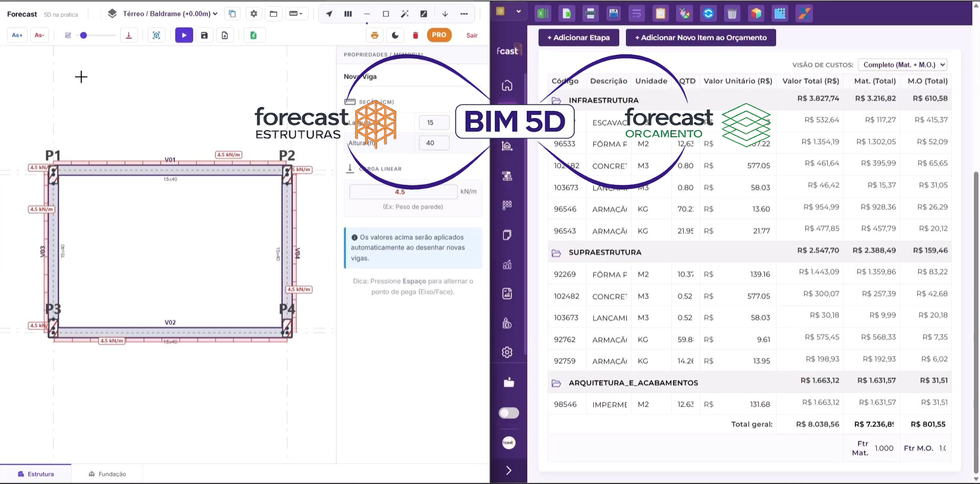
Task: Export budget to Excel icon
Action: pos(543,14)
